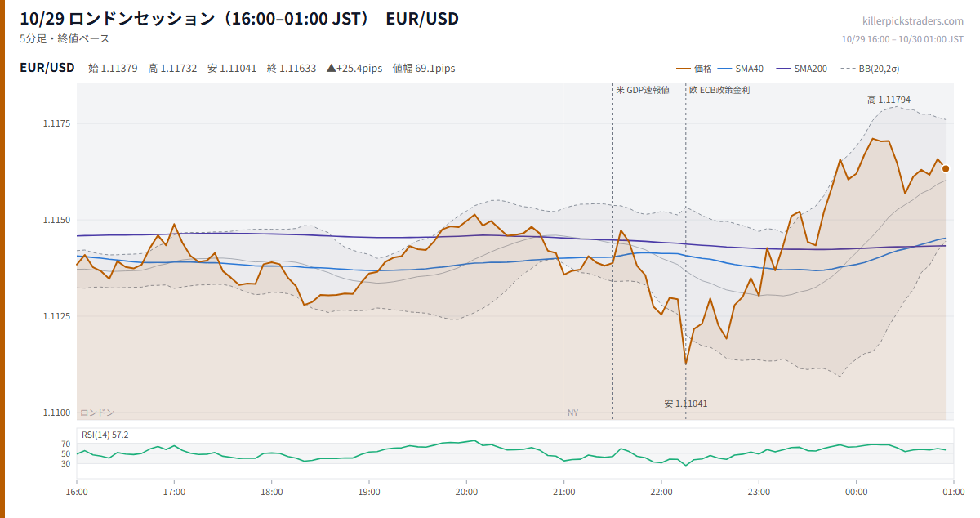This screenshot has width=980, height=518.
Task: Click the 安 1.11041 low stat in header
Action: 232,69
